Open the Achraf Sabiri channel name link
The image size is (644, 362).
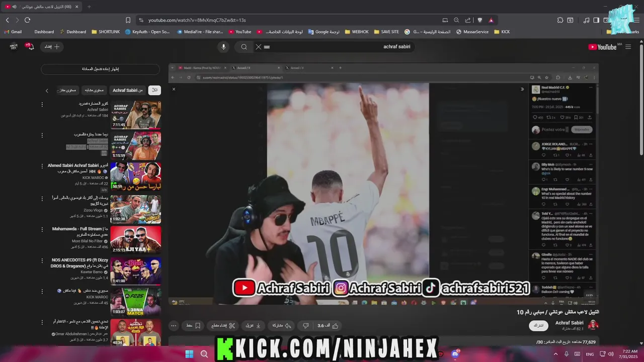pyautogui.click(x=569, y=323)
